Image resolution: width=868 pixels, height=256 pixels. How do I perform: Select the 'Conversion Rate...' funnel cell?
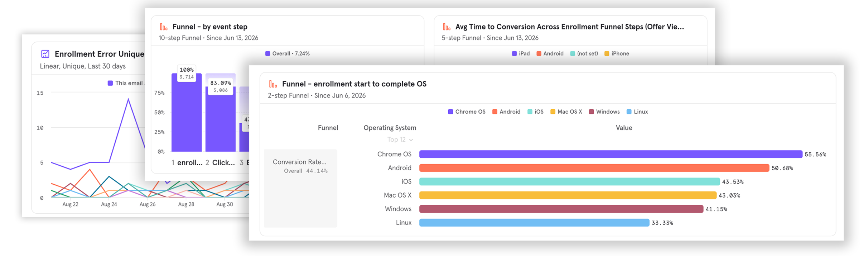point(301,188)
